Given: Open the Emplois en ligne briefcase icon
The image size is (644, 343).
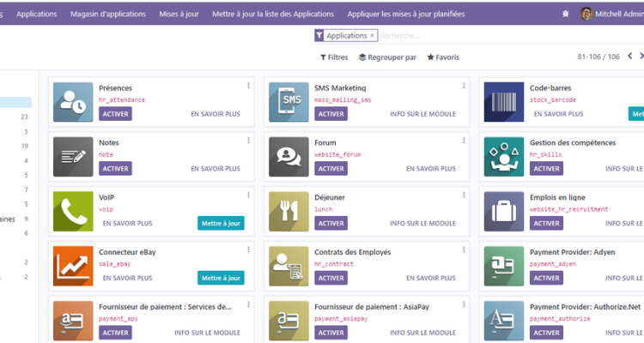Looking at the screenshot, I should coord(504,211).
